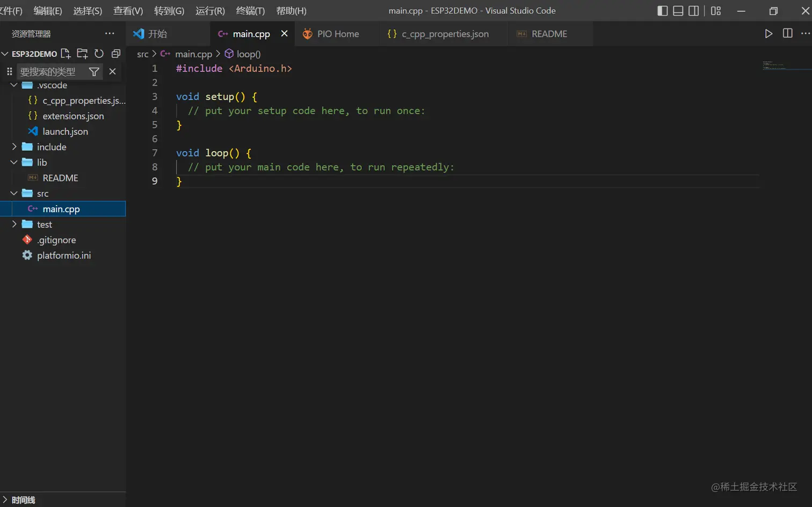Image resolution: width=812 pixels, height=507 pixels.
Task: Click the void loop() line
Action: 214,153
